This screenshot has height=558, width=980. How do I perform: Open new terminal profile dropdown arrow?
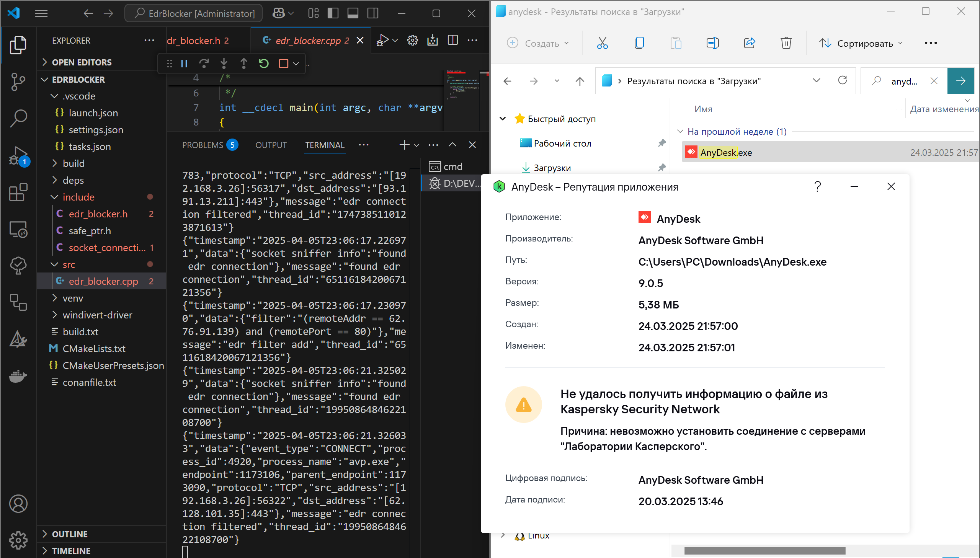click(x=416, y=145)
